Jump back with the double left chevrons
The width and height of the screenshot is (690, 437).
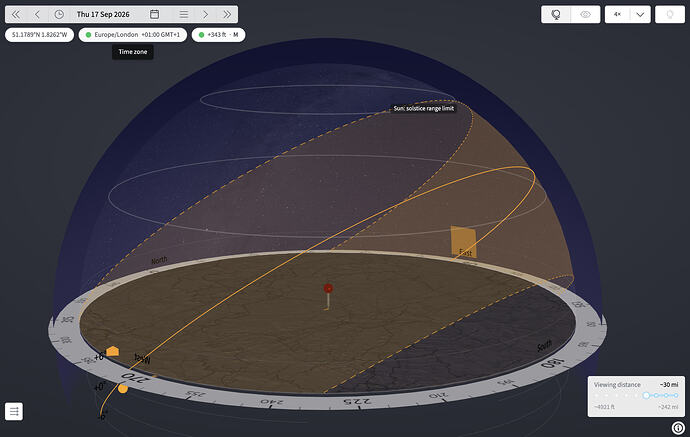pyautogui.click(x=16, y=15)
